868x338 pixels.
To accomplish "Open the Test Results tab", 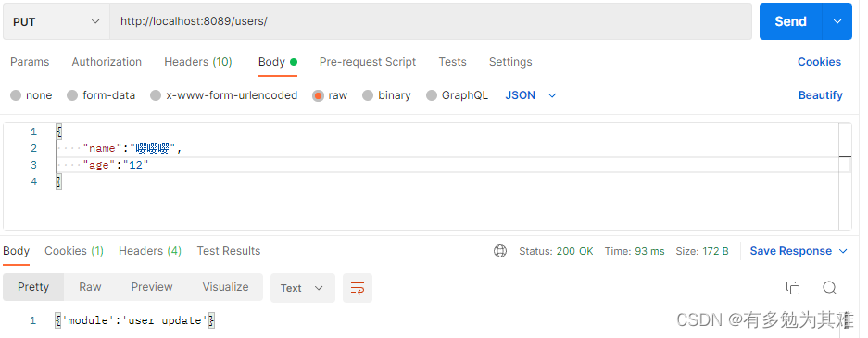I will coord(229,251).
